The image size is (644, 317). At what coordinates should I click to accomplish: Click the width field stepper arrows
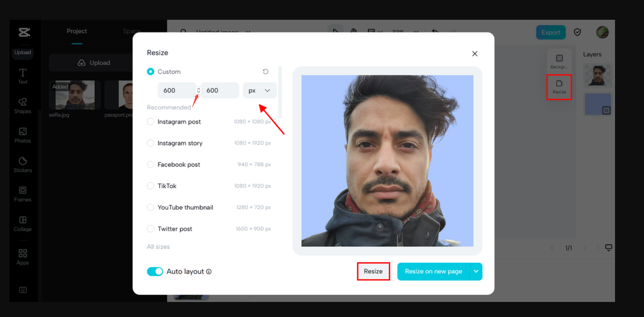[x=198, y=90]
